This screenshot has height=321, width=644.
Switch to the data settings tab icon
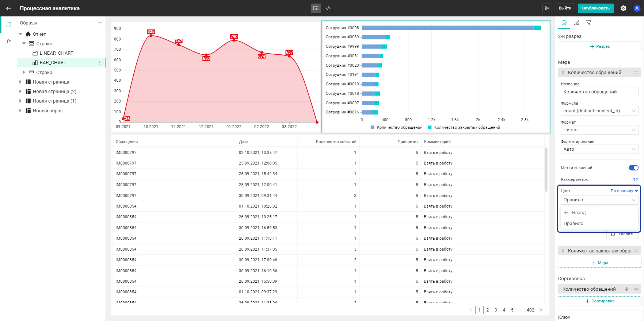[x=564, y=23]
